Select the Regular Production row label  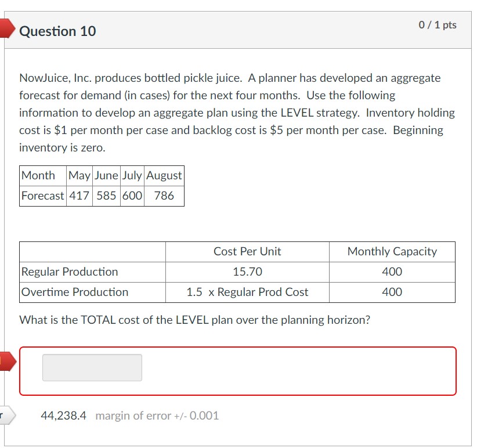click(x=69, y=272)
